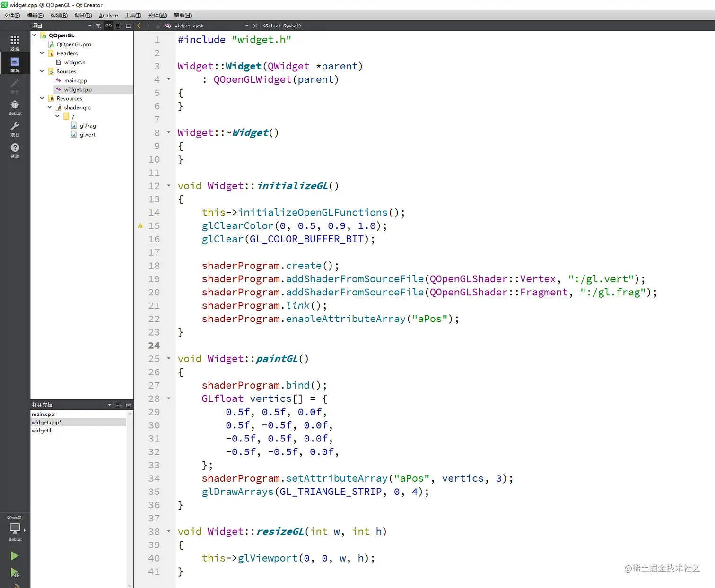
Task: Click the Headers folder label
Action: pyautogui.click(x=67, y=53)
